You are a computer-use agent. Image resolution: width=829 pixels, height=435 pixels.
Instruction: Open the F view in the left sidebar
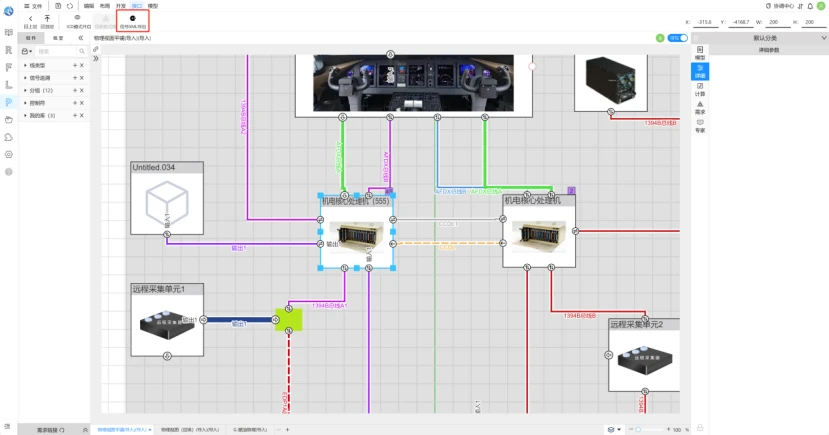click(8, 68)
